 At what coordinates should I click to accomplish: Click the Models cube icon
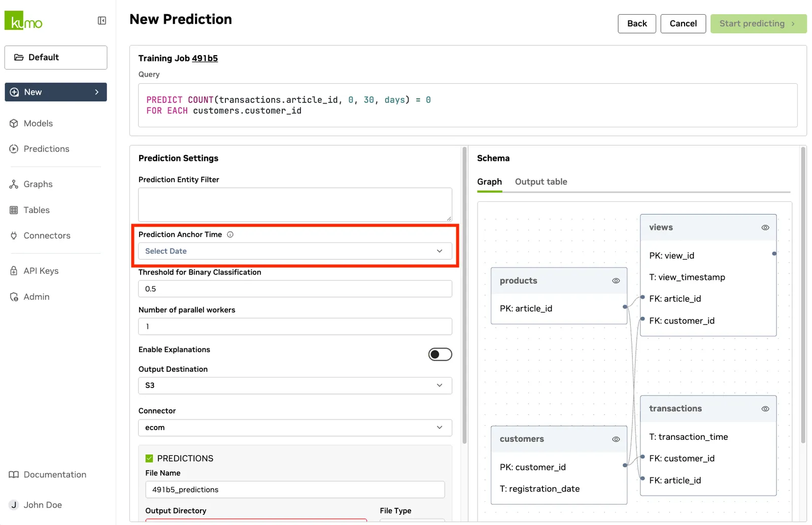tap(14, 123)
